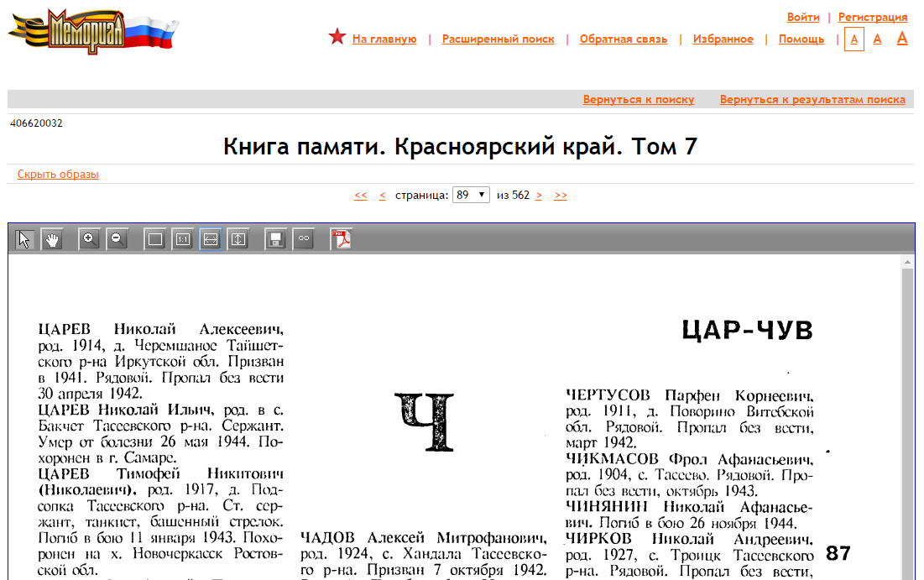Click 'Вернуться к результатам поиска' link
This screenshot has height=580, width=924.
pyautogui.click(x=812, y=100)
